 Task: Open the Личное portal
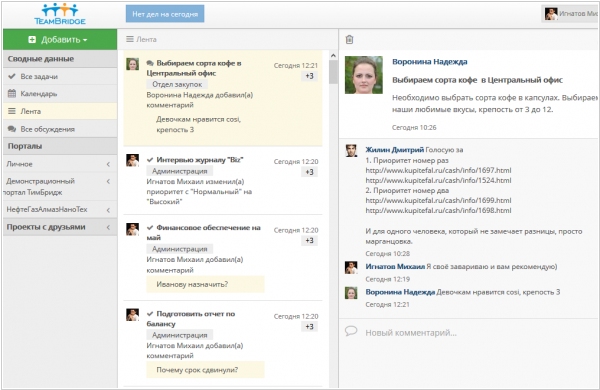(x=20, y=164)
